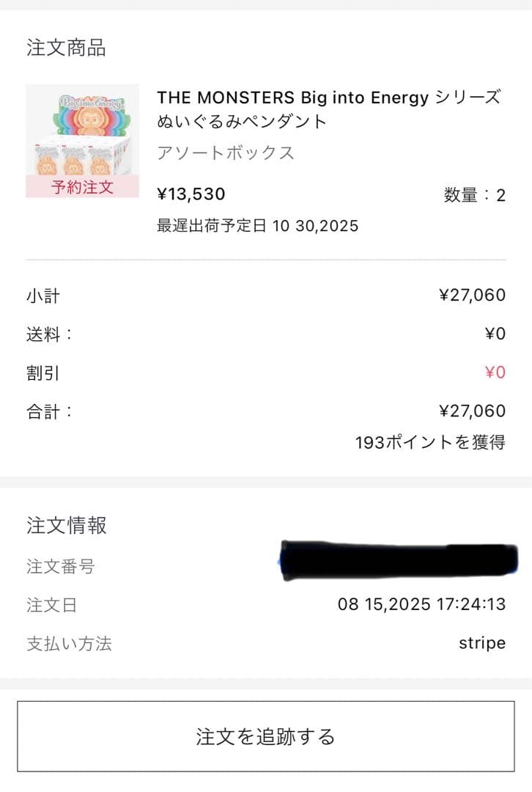Tap the stripe payment method value
This screenshot has width=532, height=792.
[482, 643]
